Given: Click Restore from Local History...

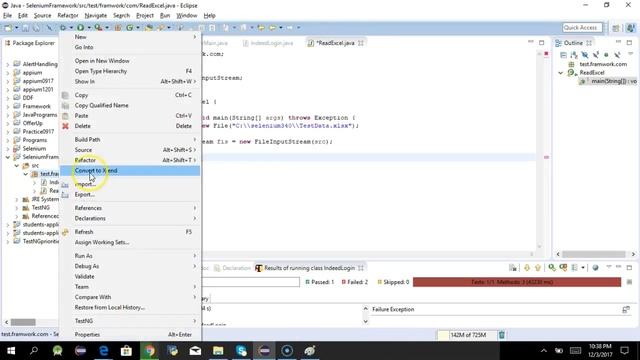Looking at the screenshot, I should (x=130, y=307).
